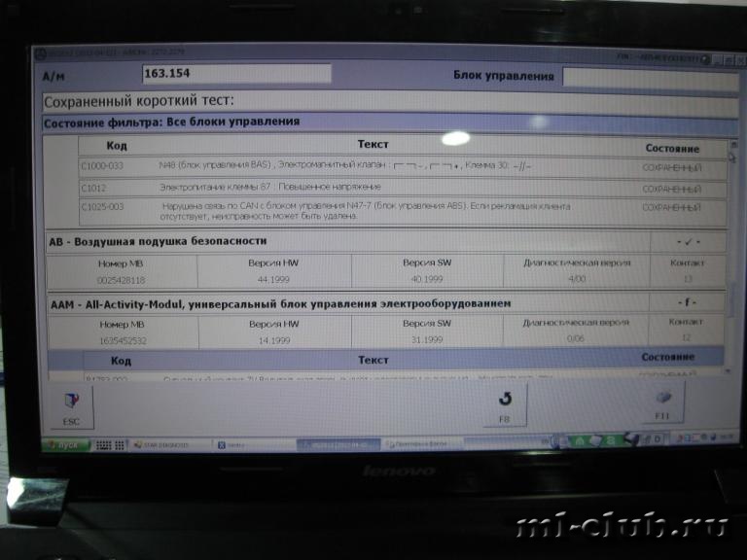This screenshot has width=747, height=560.
Task: Select AAM - All-Activity-Modul header row
Action: 348,303
